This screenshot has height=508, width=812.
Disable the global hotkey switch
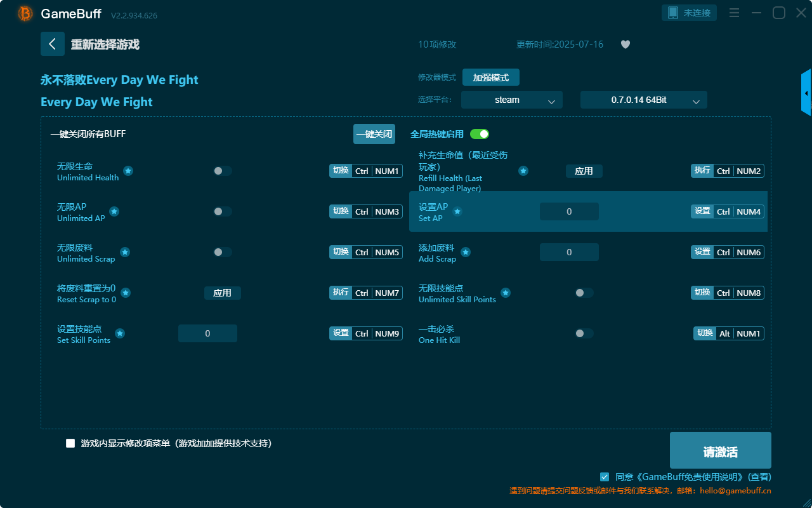pos(480,134)
